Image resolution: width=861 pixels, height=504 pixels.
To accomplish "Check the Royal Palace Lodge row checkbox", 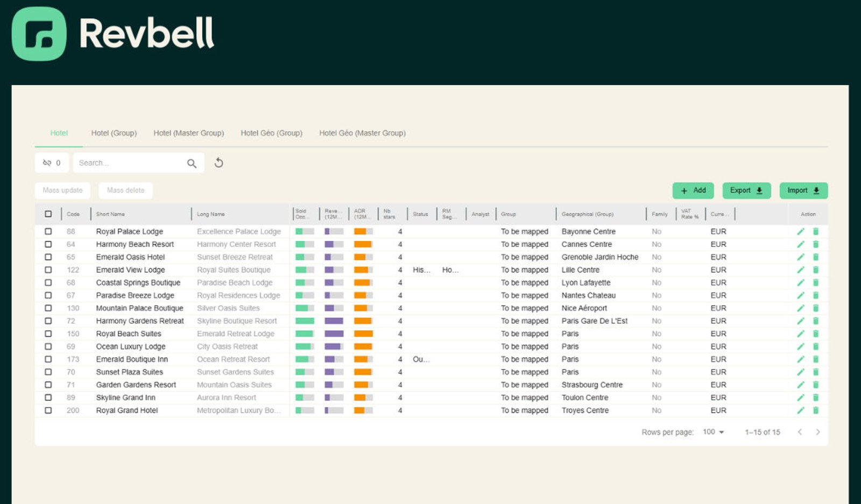I will click(48, 231).
